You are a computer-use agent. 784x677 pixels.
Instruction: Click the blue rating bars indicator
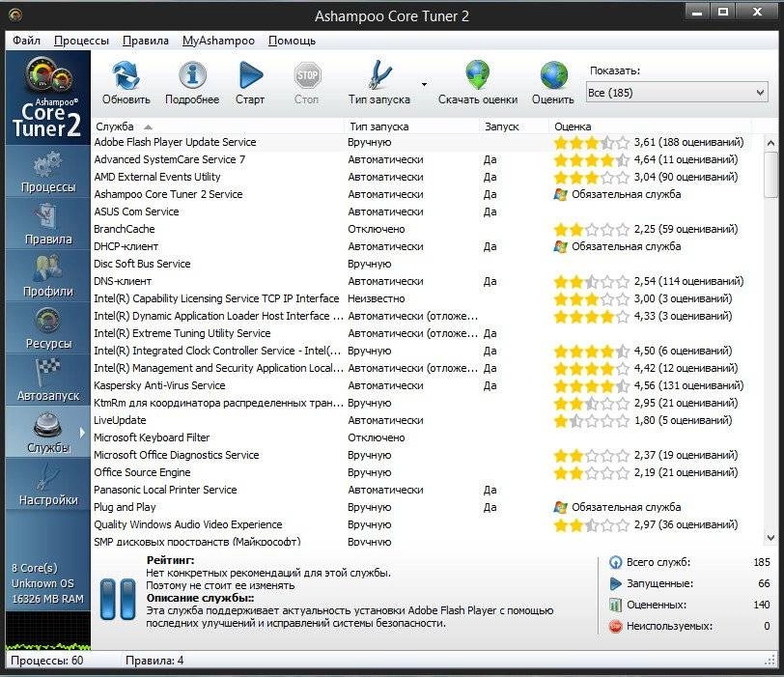118,599
